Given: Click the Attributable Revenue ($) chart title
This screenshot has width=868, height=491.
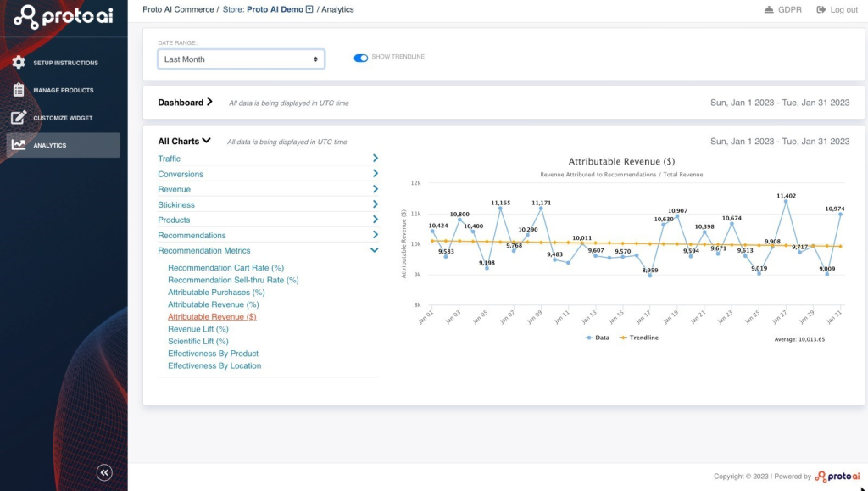Looking at the screenshot, I should point(621,161).
